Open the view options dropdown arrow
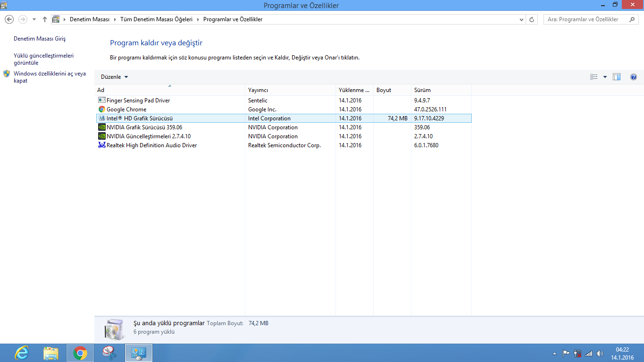644x362 pixels. coord(605,77)
